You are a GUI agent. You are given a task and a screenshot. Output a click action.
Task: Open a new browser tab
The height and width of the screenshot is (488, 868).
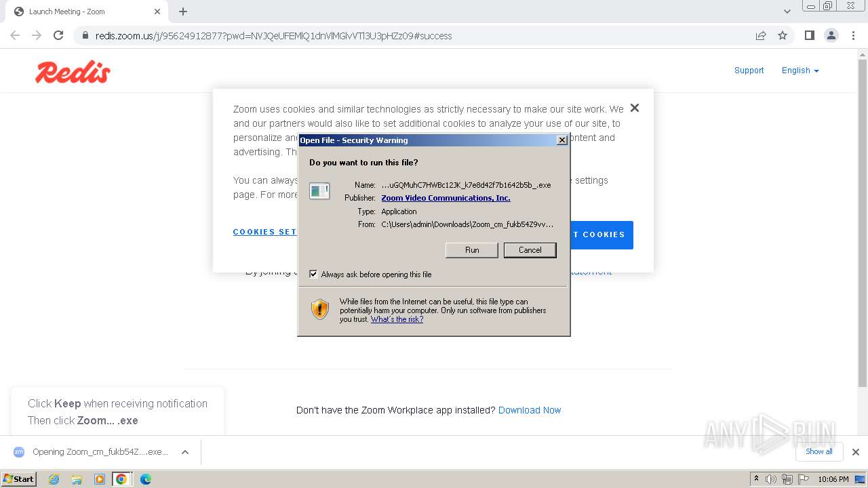[183, 12]
